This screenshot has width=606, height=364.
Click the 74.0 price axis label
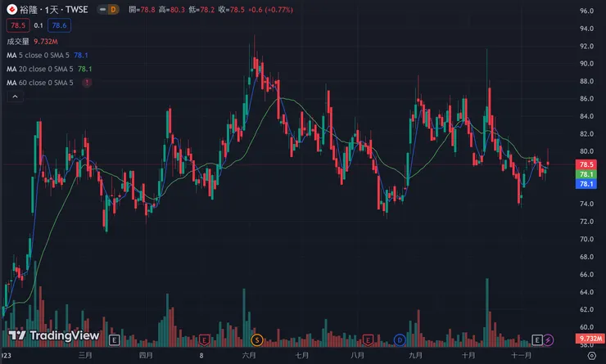tap(586, 204)
